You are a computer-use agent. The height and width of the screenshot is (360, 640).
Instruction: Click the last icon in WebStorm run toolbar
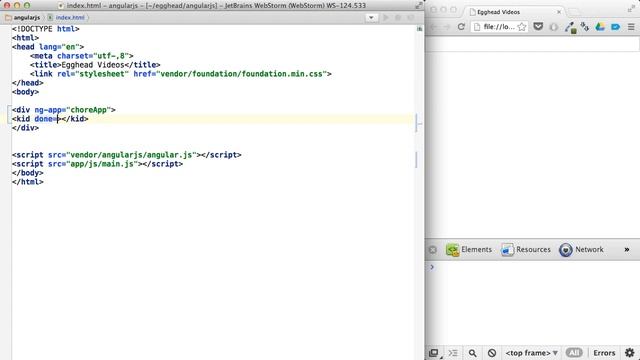coord(411,18)
